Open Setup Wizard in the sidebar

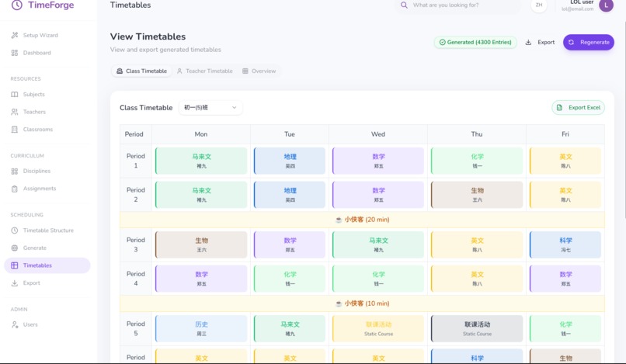tap(47, 35)
